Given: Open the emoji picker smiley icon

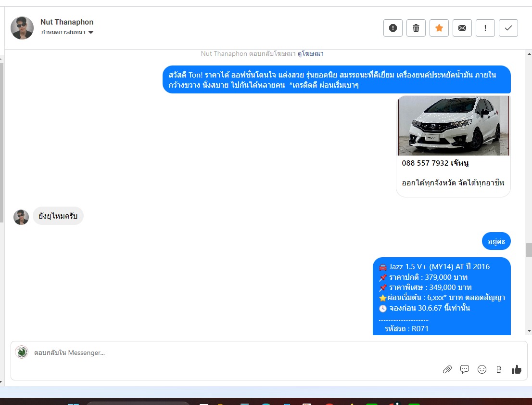Looking at the screenshot, I should [x=482, y=369].
